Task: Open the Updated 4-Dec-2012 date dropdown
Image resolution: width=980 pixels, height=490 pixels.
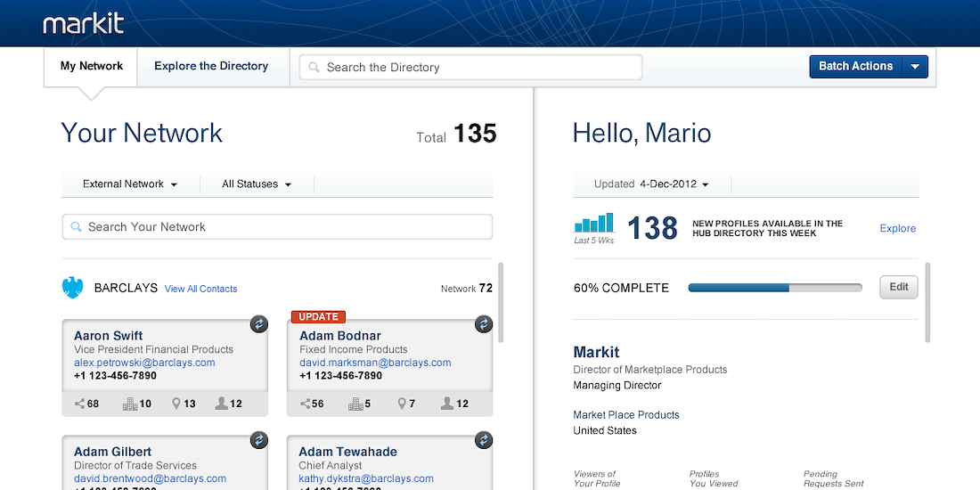Action: tap(651, 184)
